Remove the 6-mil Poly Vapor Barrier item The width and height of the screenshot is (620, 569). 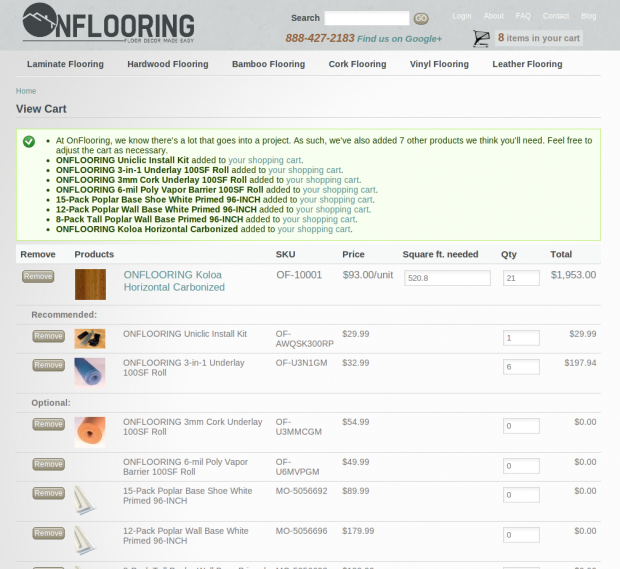[49, 464]
